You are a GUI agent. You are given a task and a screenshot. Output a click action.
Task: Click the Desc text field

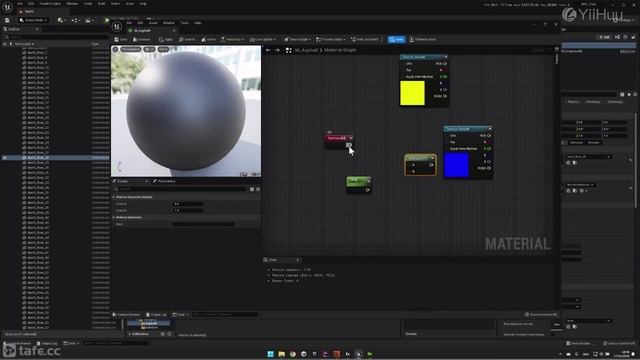[204, 224]
